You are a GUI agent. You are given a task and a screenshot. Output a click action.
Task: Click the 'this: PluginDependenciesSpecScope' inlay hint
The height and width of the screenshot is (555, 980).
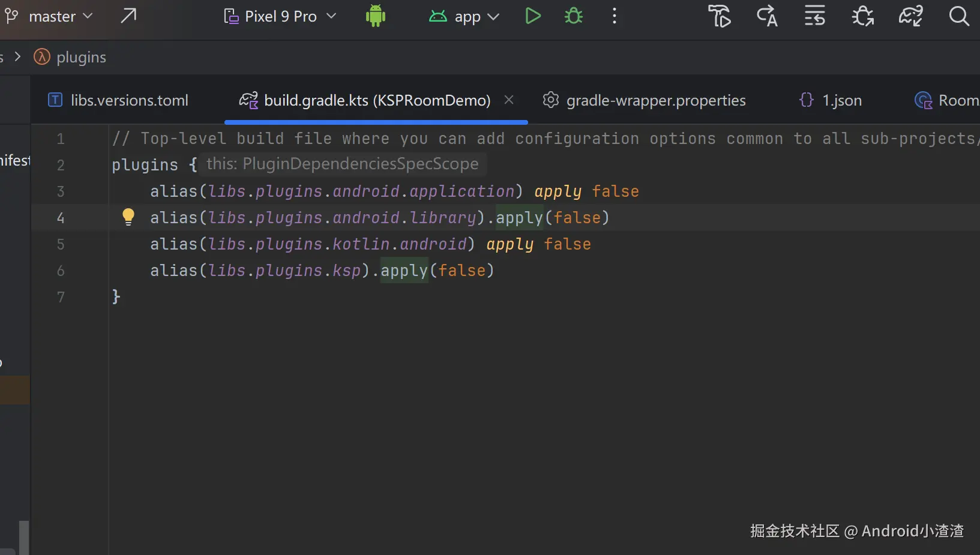click(343, 164)
